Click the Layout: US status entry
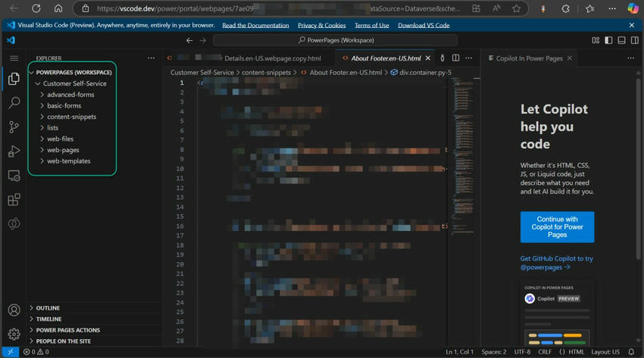This screenshot has width=644, height=358. (605, 352)
